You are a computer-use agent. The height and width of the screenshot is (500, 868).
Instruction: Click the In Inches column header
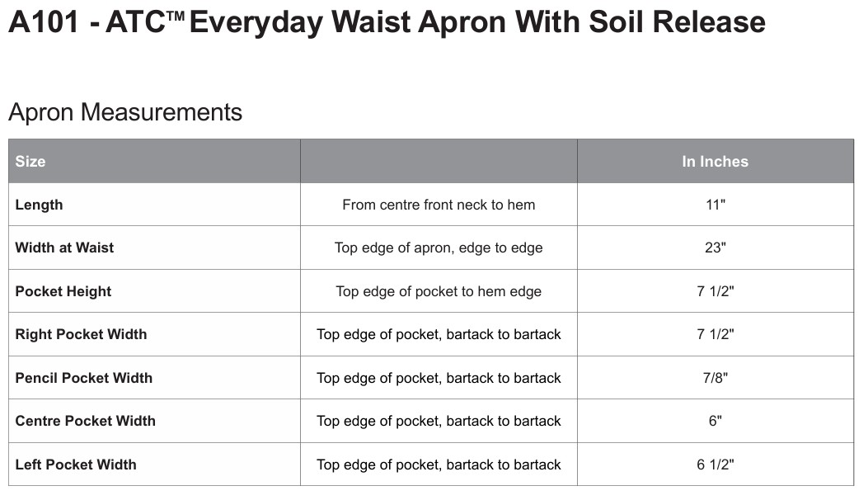point(715,162)
